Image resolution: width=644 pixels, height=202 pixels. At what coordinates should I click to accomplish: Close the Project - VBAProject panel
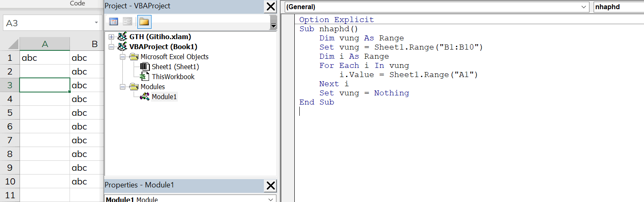coord(271,6)
